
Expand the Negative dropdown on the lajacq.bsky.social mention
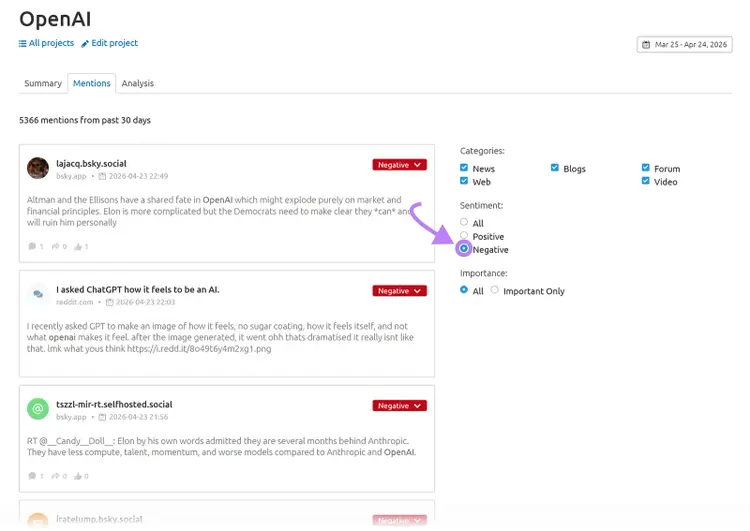click(399, 165)
